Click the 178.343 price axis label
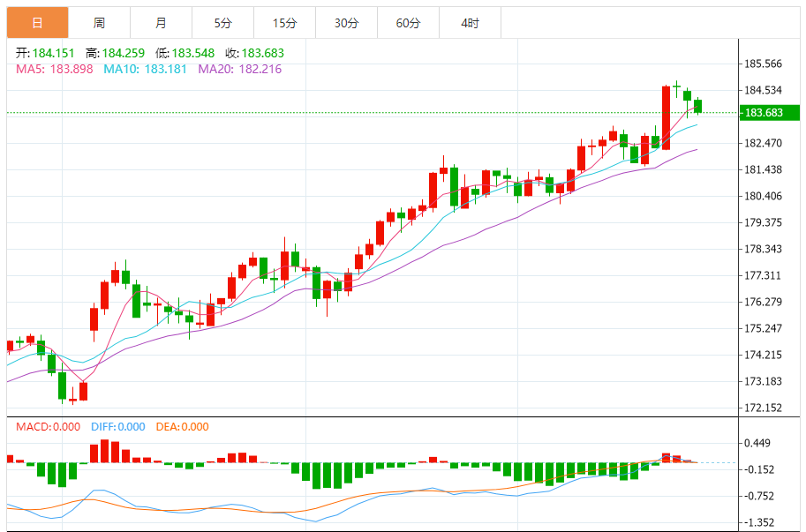This screenshot has width=806, height=532. (x=763, y=249)
